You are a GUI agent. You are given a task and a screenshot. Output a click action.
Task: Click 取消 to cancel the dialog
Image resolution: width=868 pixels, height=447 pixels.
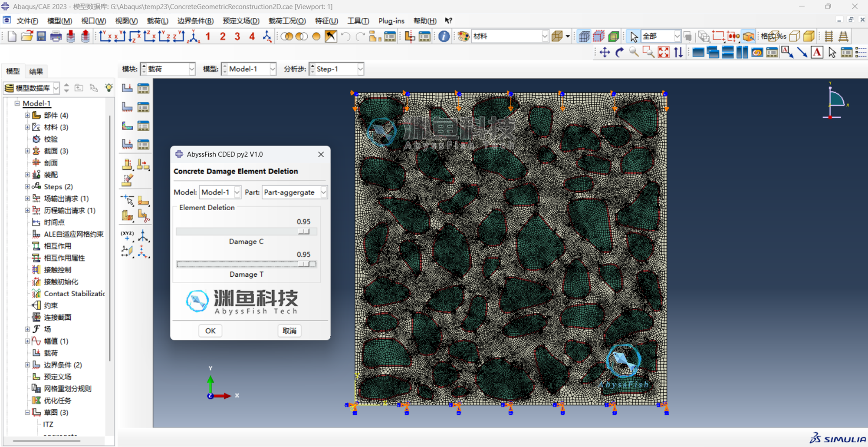[x=289, y=331]
